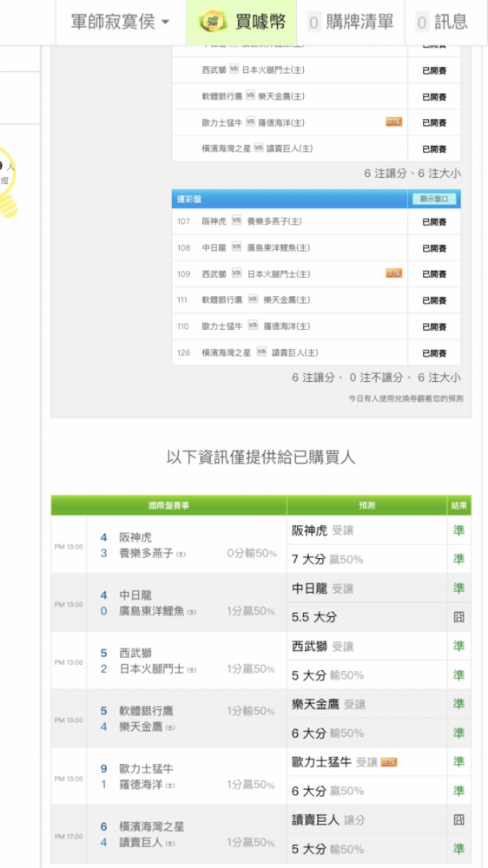The height and width of the screenshot is (868, 488).
Task: Click the 阪神虎 受讓 prediction cell
Action: tap(367, 530)
